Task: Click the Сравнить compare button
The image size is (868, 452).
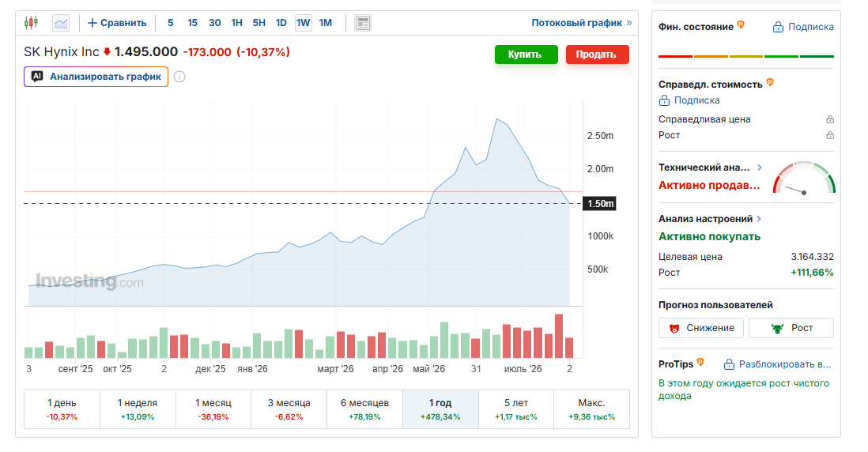Action: click(117, 23)
